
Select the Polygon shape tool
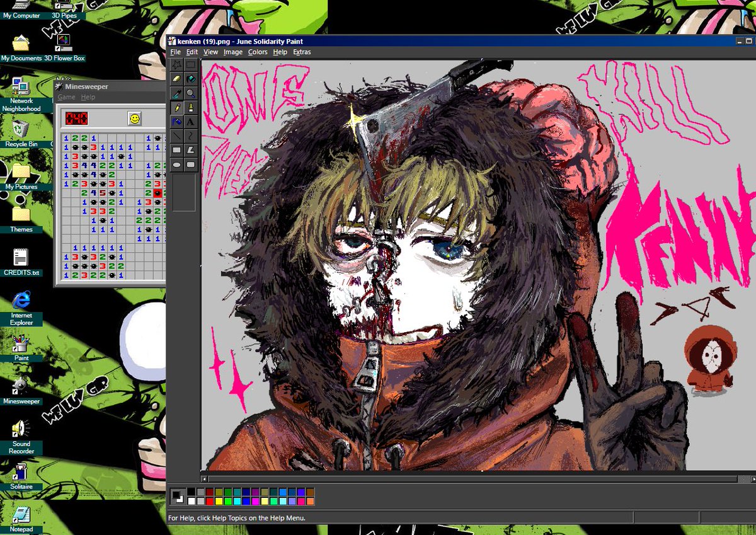pos(190,149)
